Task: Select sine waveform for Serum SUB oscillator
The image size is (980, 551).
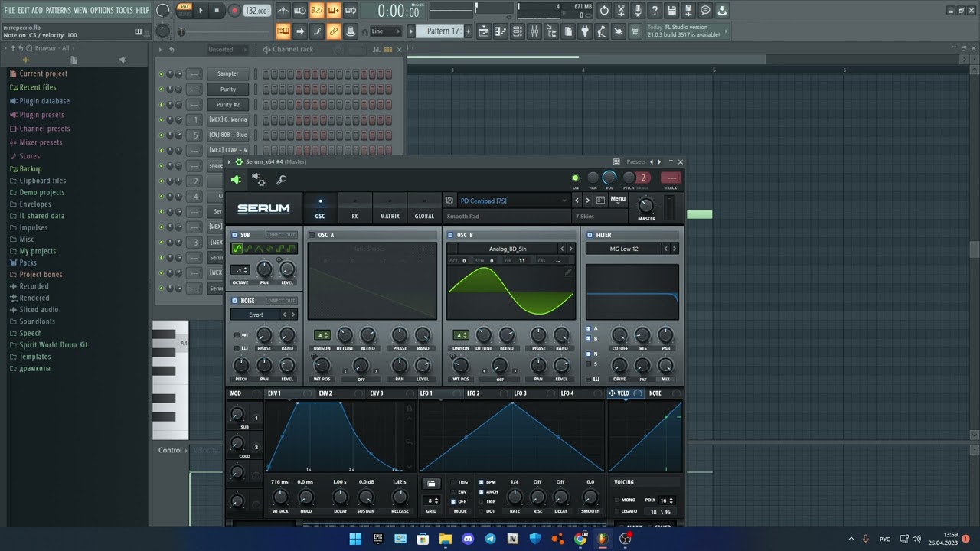Action: pyautogui.click(x=237, y=249)
